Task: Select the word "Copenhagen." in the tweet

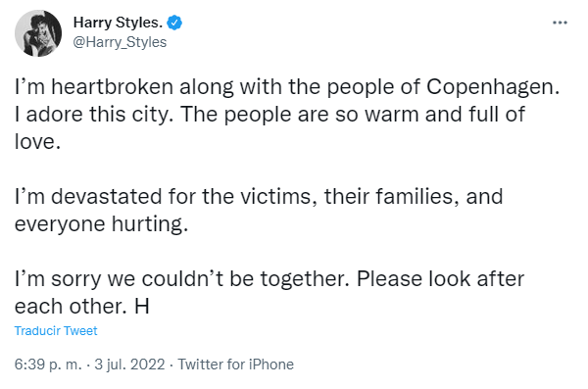Action: (493, 87)
